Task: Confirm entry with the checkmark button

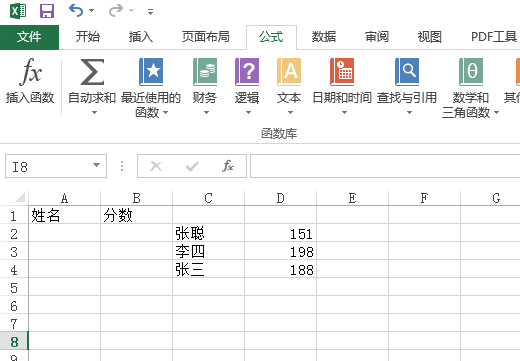Action: pos(192,166)
